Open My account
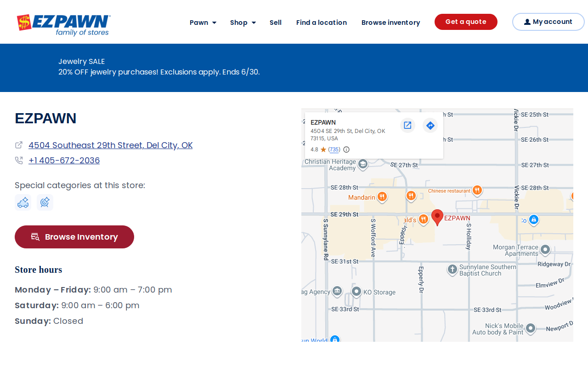Viewport: 588px width, 368px height. point(548,22)
